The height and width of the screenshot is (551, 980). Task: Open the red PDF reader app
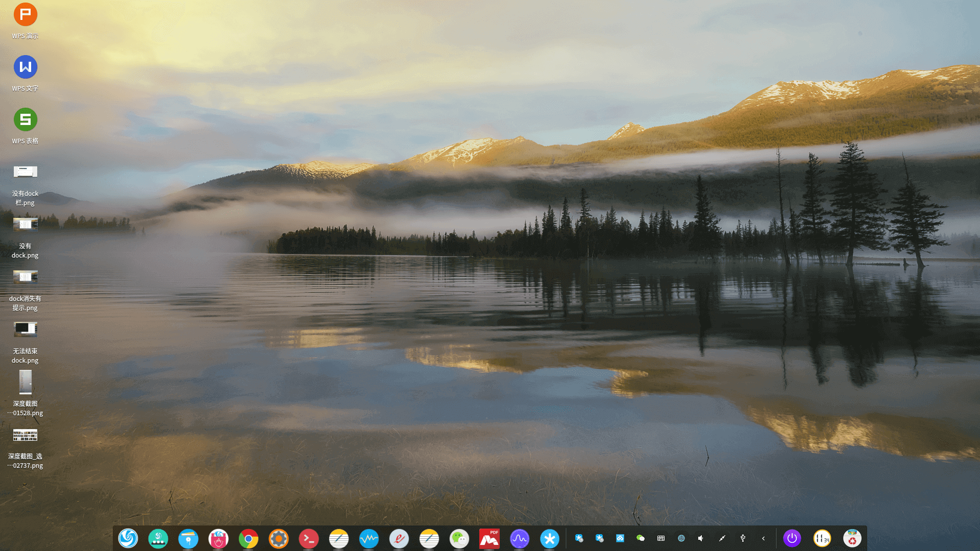tap(489, 538)
